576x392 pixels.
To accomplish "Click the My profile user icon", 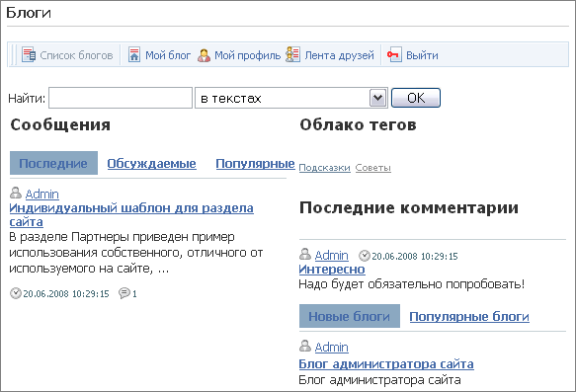I will (204, 55).
